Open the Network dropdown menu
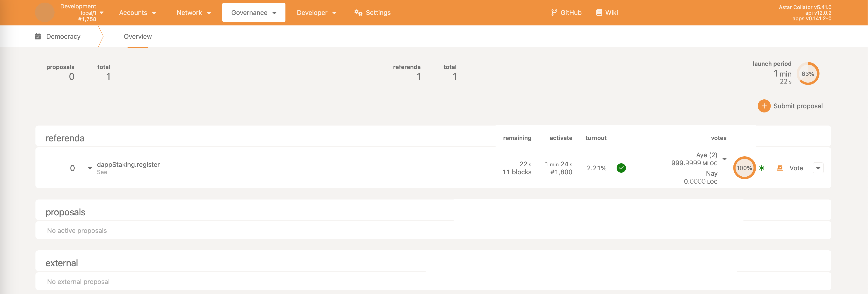The height and width of the screenshot is (294, 868). pos(193,12)
